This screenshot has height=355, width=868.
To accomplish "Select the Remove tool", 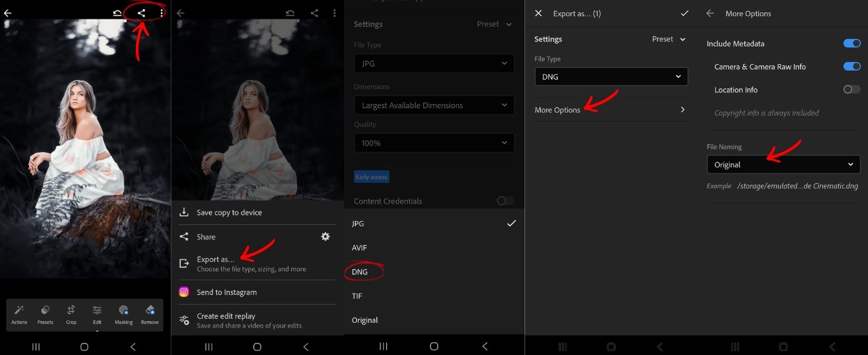I will pyautogui.click(x=149, y=314).
